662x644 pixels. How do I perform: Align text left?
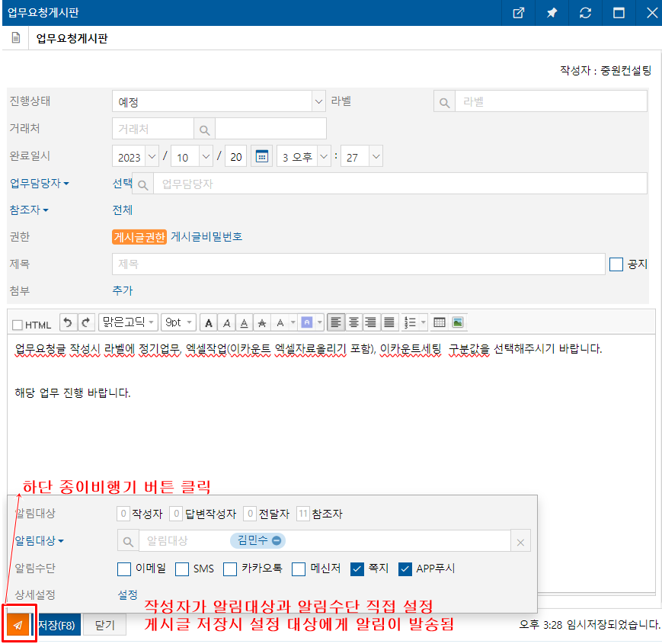(x=336, y=323)
